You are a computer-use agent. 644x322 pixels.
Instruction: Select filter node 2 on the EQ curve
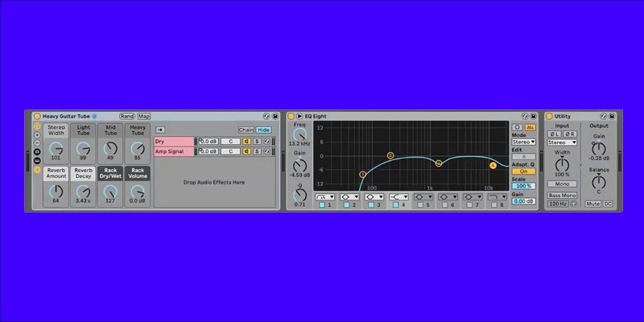(x=390, y=155)
